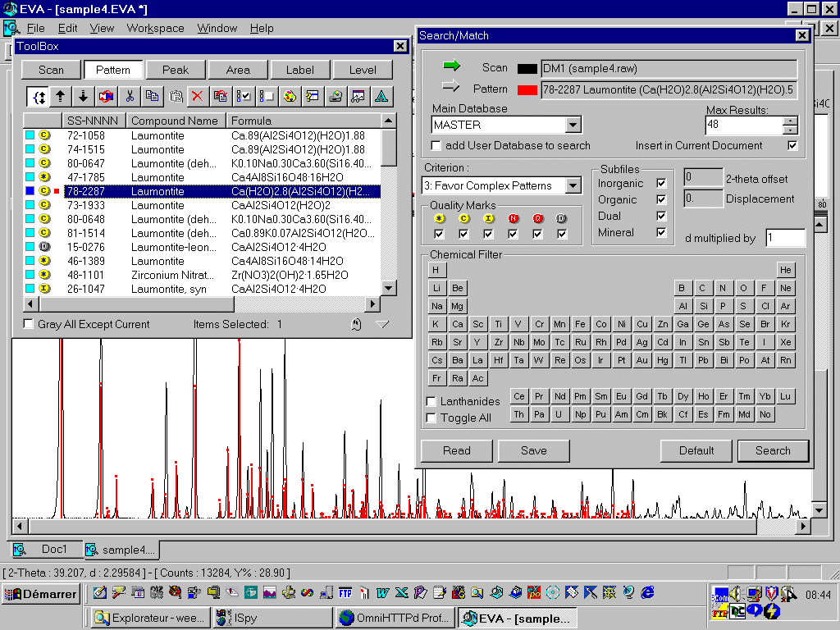This screenshot has height=630, width=840.
Task: Click the Read button
Action: point(456,450)
